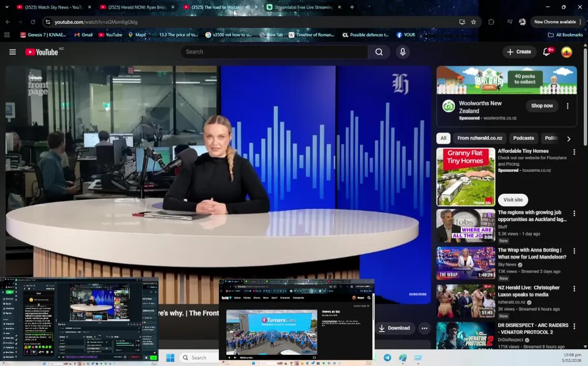Bookmark this page with the star

[474, 22]
